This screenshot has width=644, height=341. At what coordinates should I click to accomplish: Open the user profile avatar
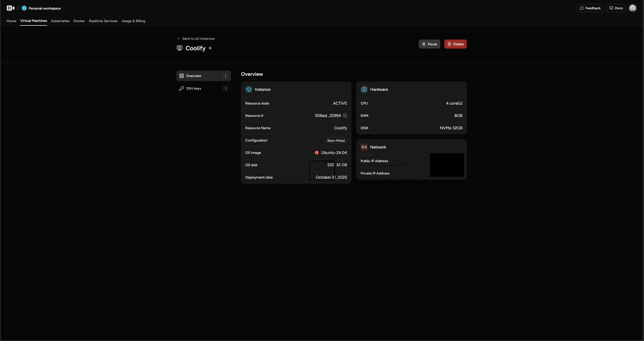point(633,8)
